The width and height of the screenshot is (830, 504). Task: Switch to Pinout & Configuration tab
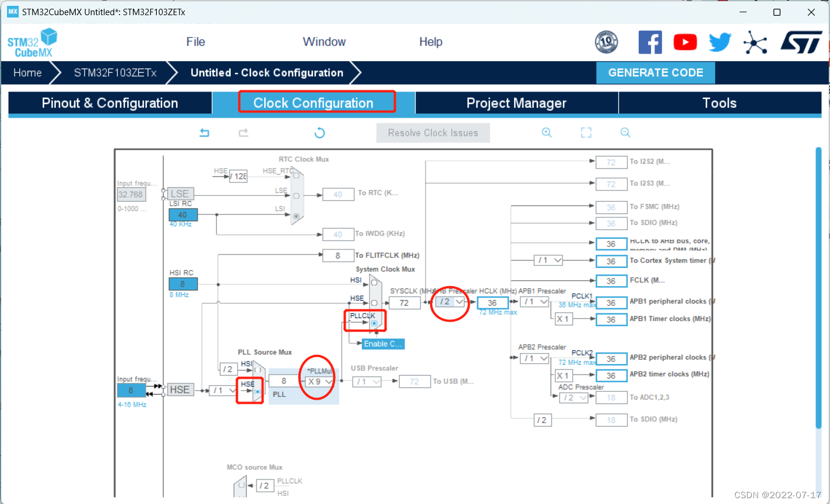click(x=110, y=103)
